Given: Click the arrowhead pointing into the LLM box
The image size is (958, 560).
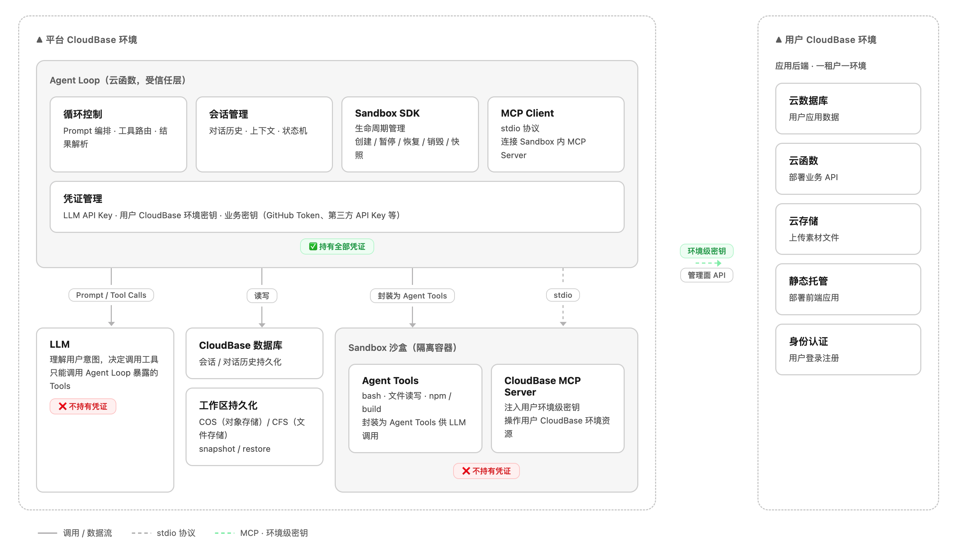Looking at the screenshot, I should [x=111, y=324].
